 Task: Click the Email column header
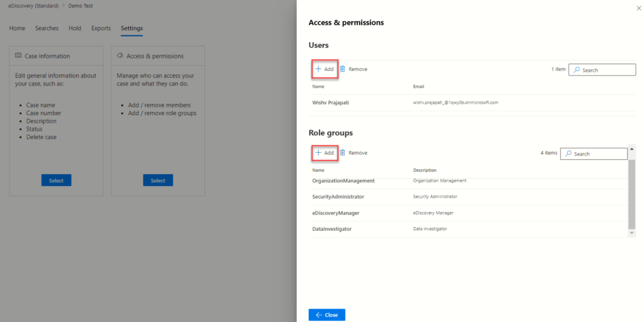(x=418, y=87)
